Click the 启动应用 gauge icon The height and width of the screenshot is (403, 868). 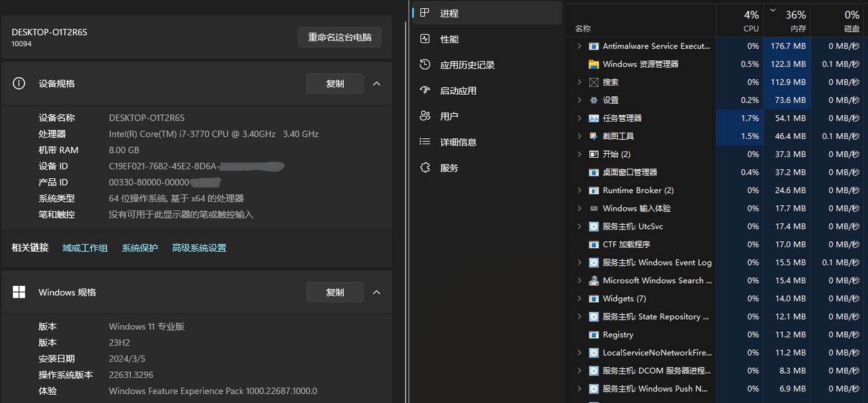pos(425,90)
